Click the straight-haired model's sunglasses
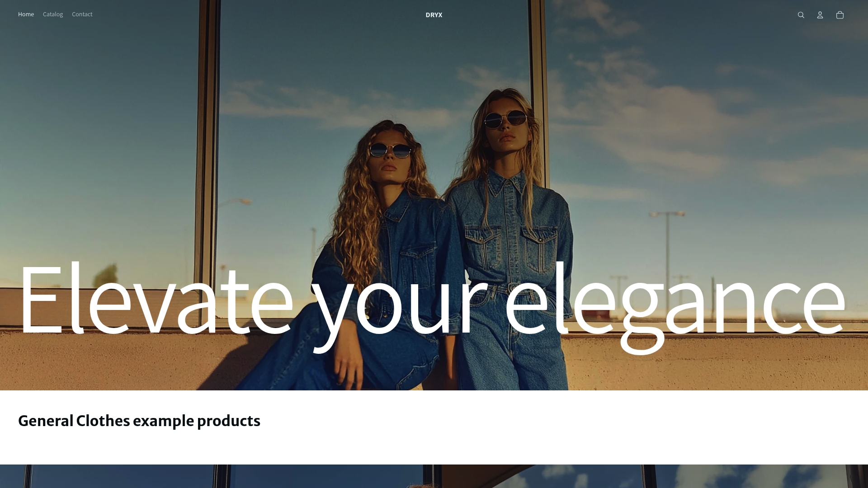Image resolution: width=868 pixels, height=488 pixels. (x=505, y=119)
